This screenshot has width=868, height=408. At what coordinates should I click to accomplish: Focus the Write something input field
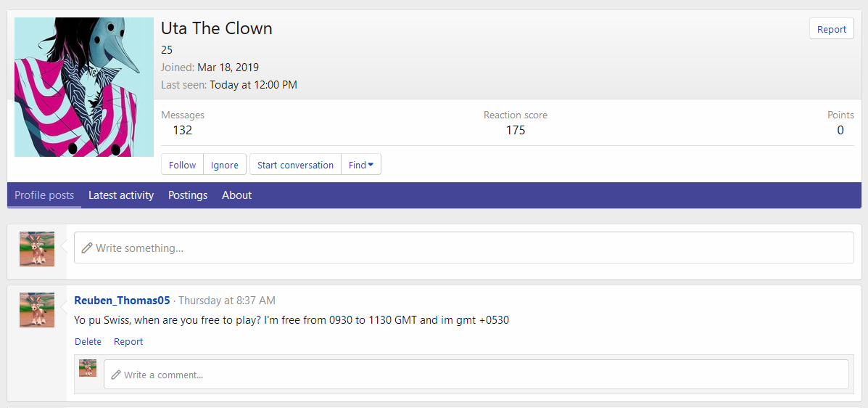pyautogui.click(x=464, y=248)
